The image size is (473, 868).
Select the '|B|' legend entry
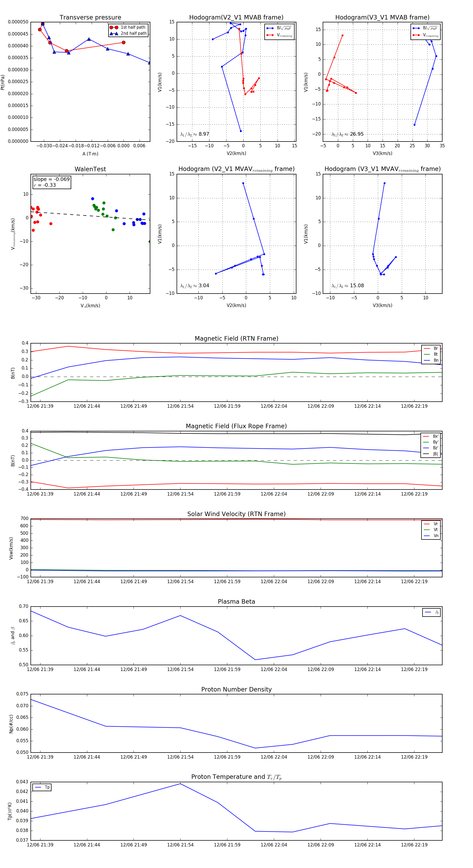pos(431,454)
